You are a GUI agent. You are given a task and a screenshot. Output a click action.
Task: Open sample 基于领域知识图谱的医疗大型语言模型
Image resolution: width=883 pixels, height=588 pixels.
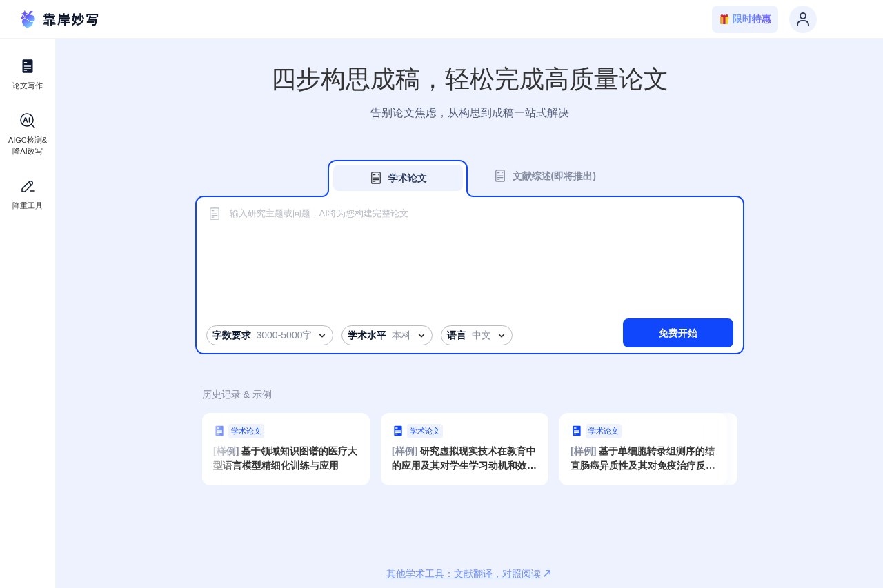click(286, 458)
